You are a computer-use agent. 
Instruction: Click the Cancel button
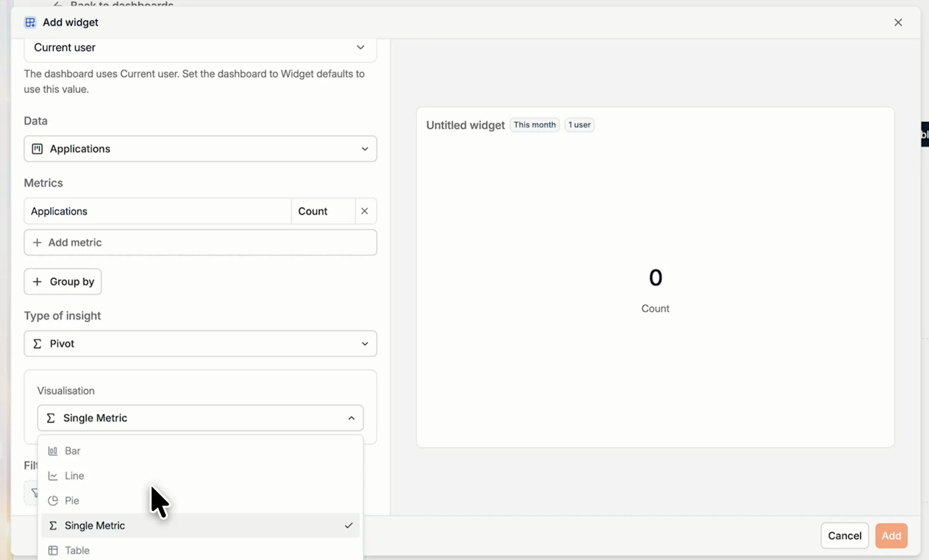click(x=844, y=535)
